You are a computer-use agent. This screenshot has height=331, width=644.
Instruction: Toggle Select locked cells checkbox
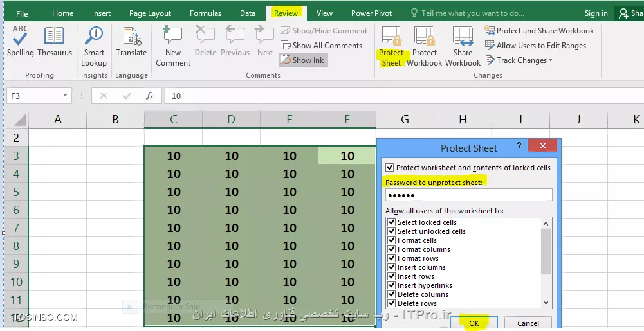391,222
